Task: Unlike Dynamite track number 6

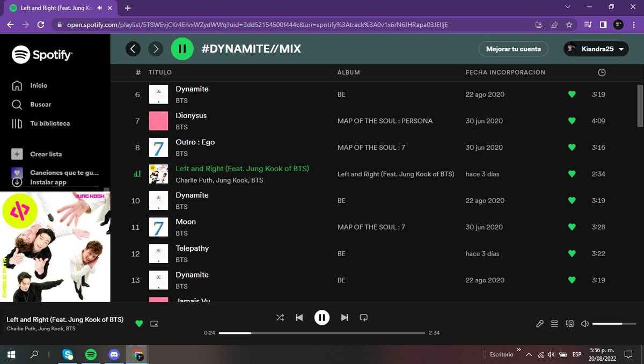Action: pos(572,94)
